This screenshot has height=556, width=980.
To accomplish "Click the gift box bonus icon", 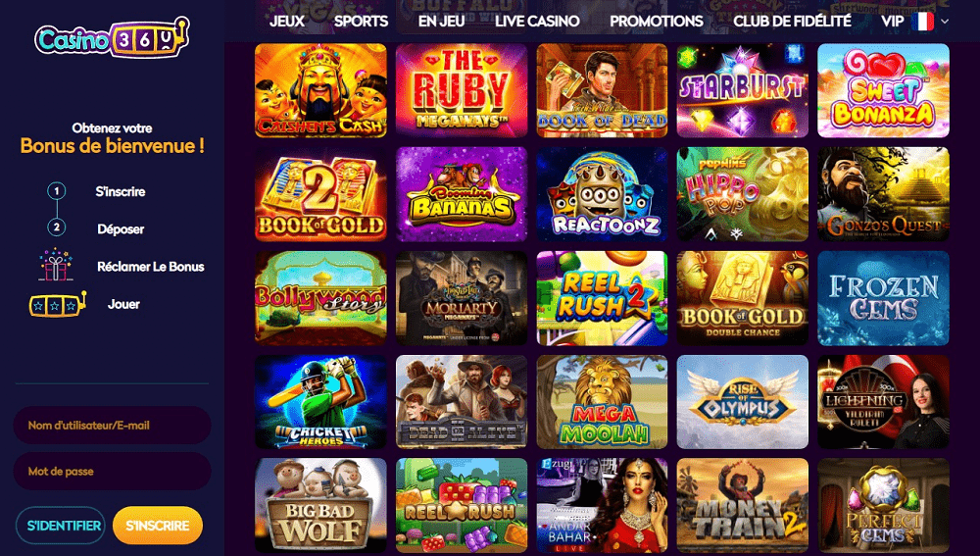I will coord(56,265).
